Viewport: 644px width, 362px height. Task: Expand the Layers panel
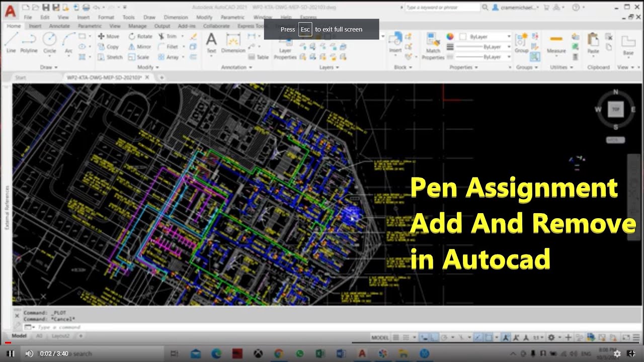point(329,67)
